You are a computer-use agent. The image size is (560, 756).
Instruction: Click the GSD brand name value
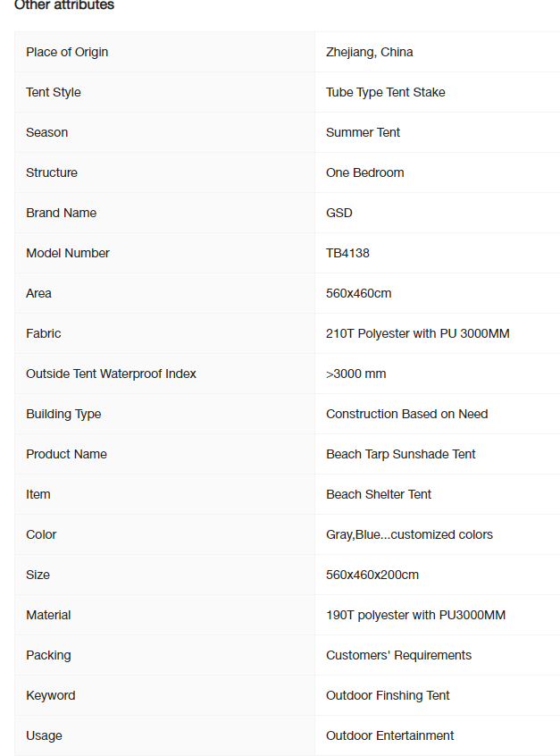click(339, 213)
